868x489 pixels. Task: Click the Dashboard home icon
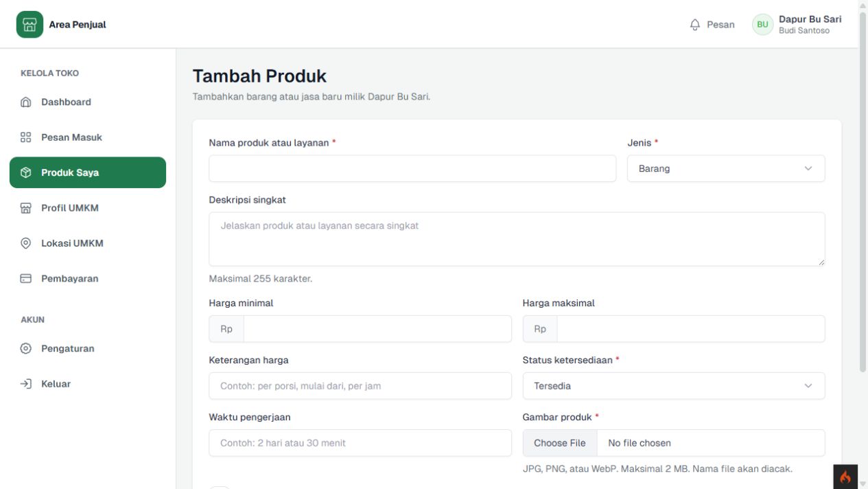26,102
